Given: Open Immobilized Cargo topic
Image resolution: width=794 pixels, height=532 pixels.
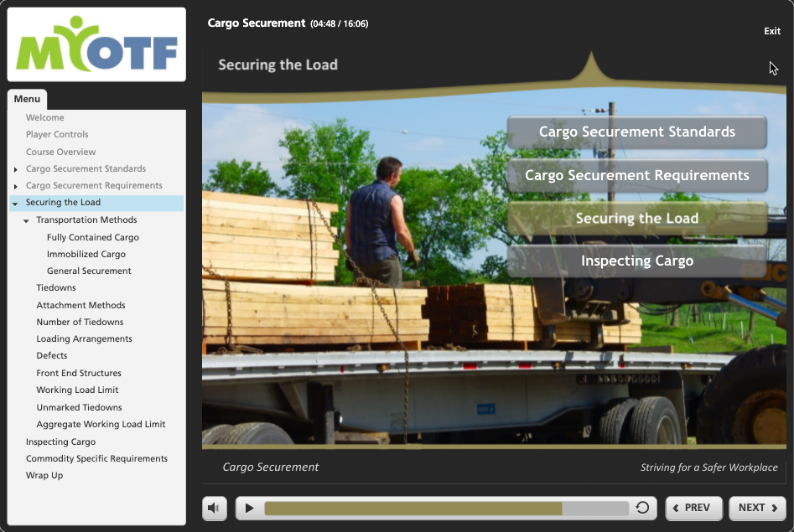Looking at the screenshot, I should (x=86, y=254).
